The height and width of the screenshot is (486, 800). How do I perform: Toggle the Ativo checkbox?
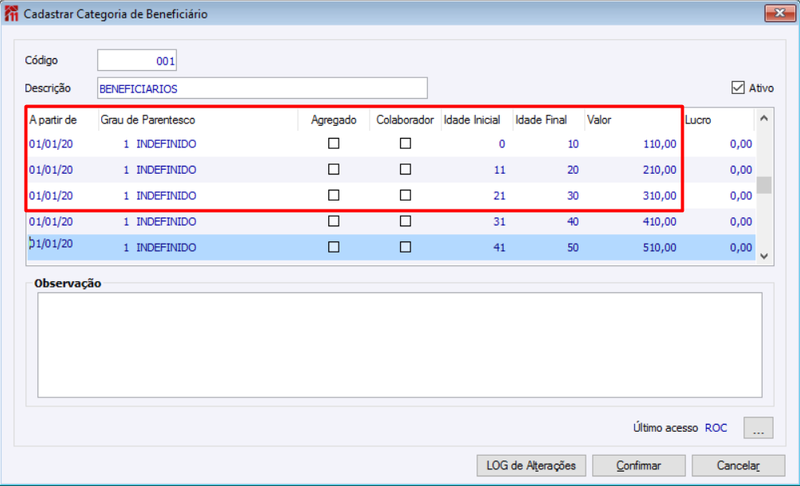(x=738, y=88)
